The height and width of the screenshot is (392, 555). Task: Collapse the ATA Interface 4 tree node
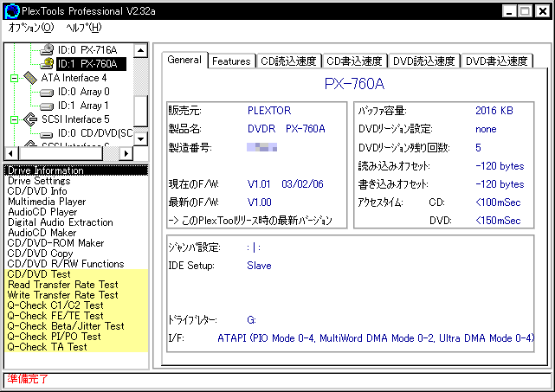(14, 78)
